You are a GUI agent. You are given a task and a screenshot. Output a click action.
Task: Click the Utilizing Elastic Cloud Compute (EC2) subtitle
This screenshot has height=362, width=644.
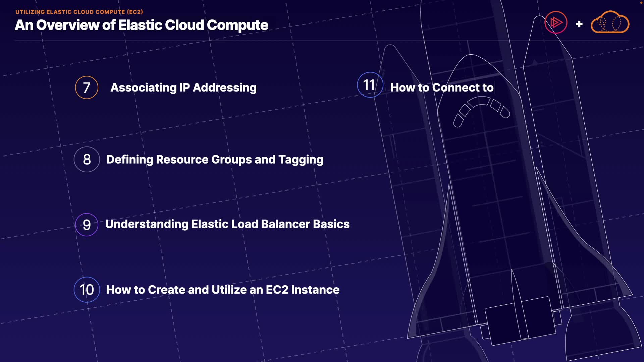[x=79, y=12]
